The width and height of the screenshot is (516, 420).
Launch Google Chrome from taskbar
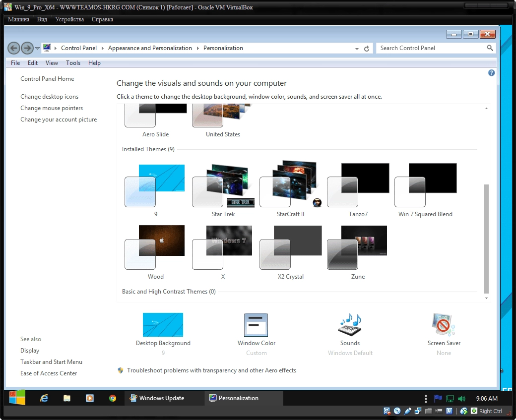113,398
